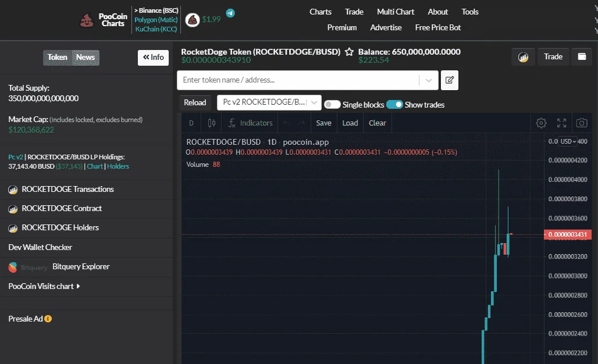
Task: Switch network to KuChain (KCC)
Action: point(156,29)
